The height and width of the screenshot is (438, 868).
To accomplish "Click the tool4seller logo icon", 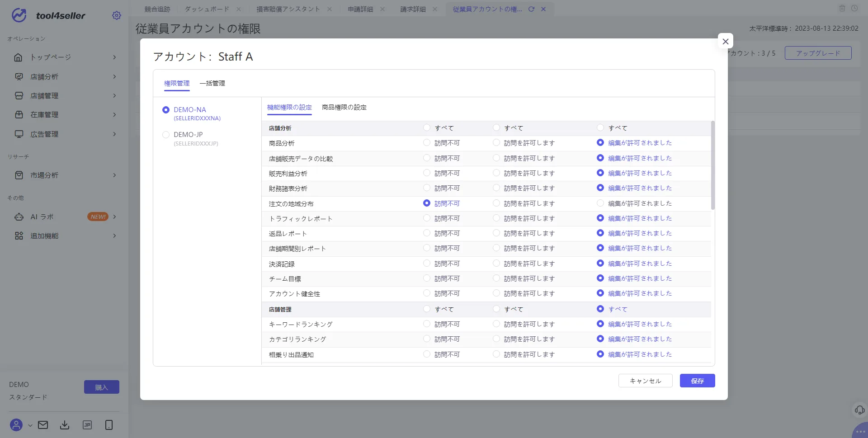I will (x=19, y=15).
